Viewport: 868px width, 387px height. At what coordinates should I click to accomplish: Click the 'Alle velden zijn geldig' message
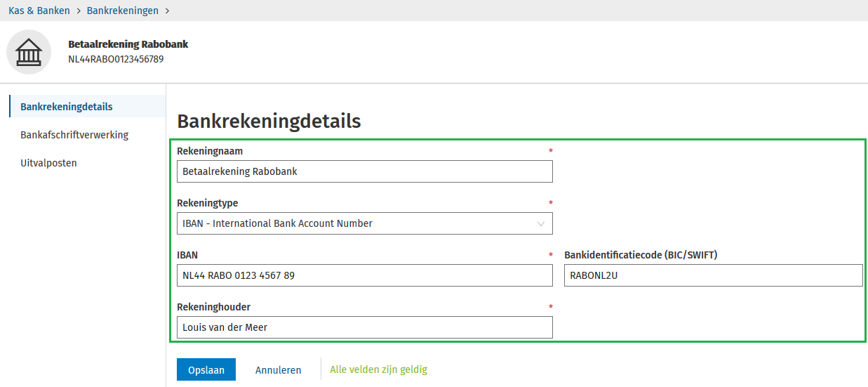pos(378,369)
